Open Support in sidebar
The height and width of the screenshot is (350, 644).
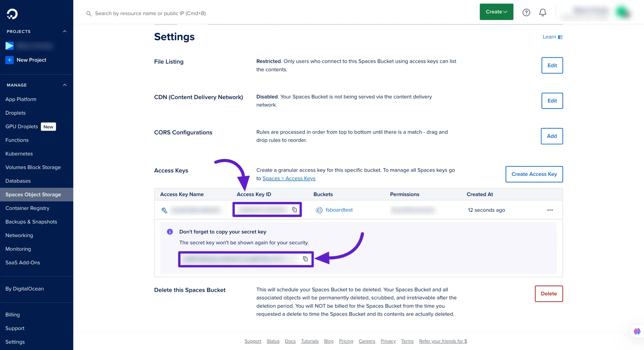point(15,328)
